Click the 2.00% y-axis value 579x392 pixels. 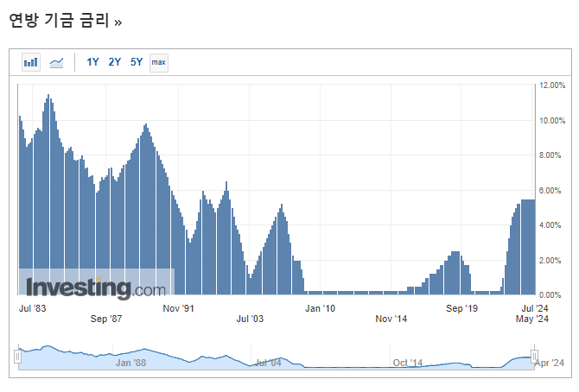click(550, 261)
